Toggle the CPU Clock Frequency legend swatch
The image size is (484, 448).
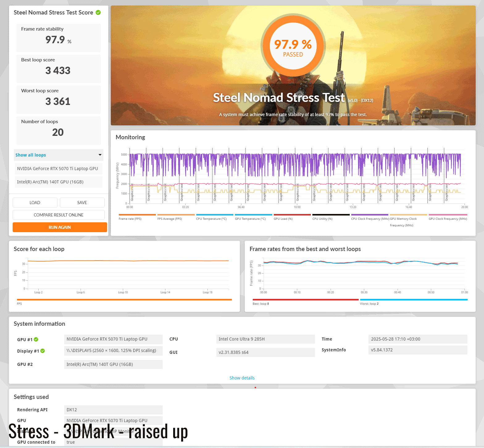point(370,215)
